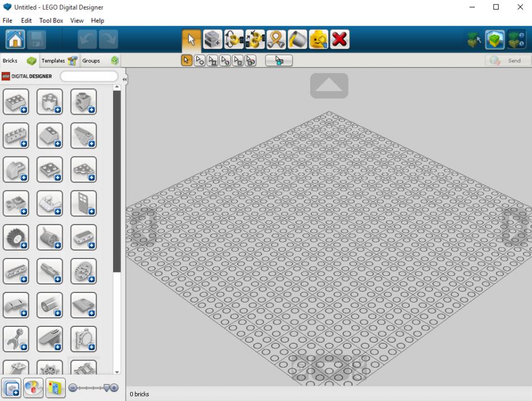Select the Clone tool in toolbar
The image size is (532, 401).
(213, 39)
